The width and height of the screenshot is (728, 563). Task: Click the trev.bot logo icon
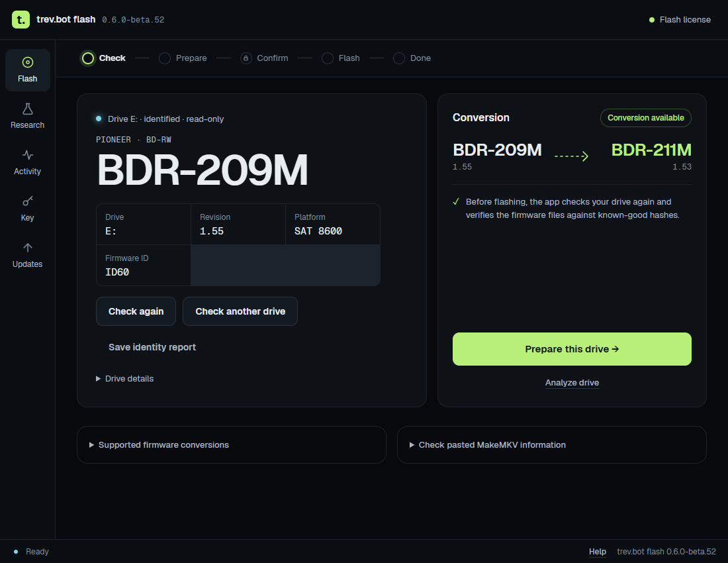click(x=21, y=19)
